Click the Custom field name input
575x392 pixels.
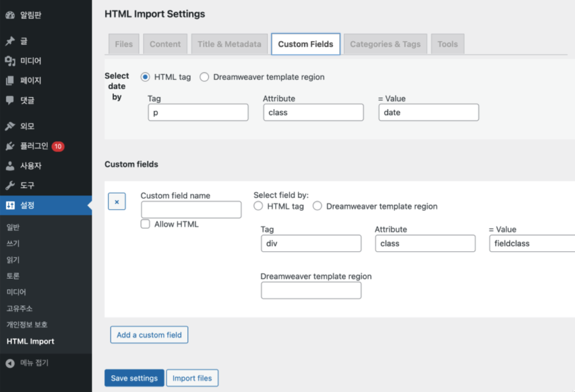pyautogui.click(x=191, y=209)
